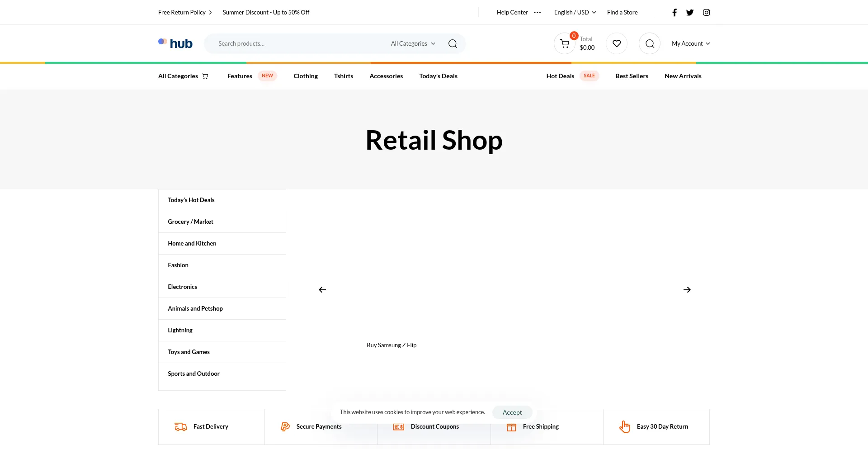Click the circular search icon beside wishlist
This screenshot has height=449, width=868.
(x=650, y=44)
